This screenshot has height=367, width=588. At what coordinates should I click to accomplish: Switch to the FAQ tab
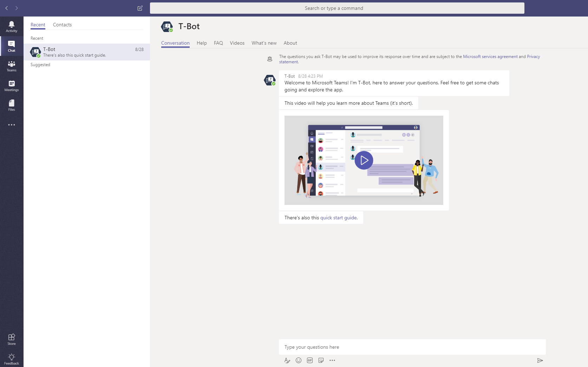click(x=218, y=43)
